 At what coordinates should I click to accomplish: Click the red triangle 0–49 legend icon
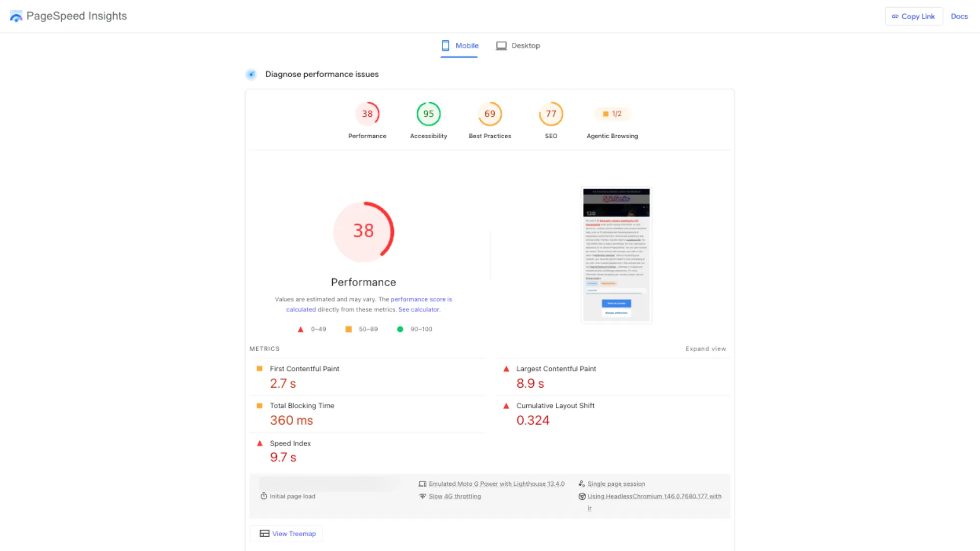point(301,330)
